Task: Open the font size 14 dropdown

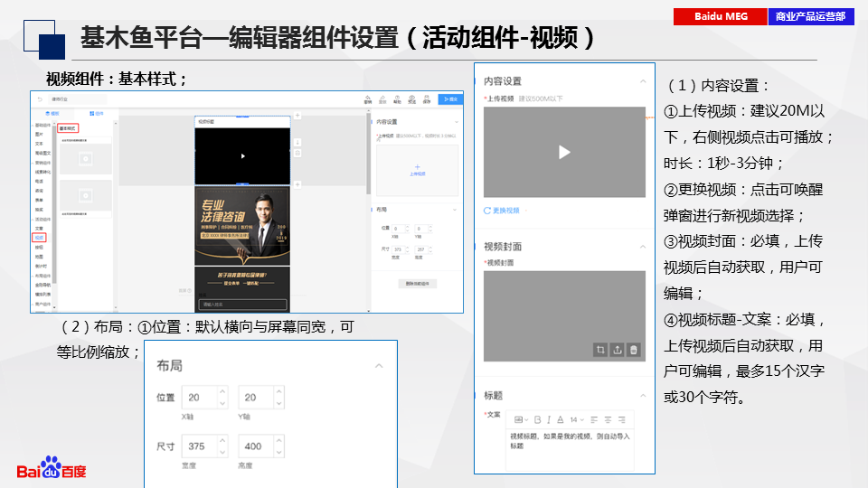Action: [577, 420]
